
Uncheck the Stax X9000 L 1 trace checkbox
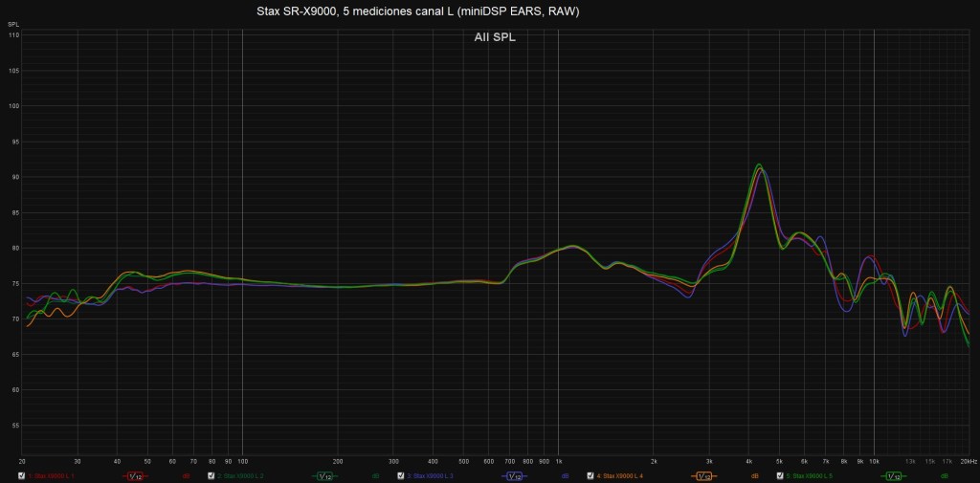pos(21,475)
